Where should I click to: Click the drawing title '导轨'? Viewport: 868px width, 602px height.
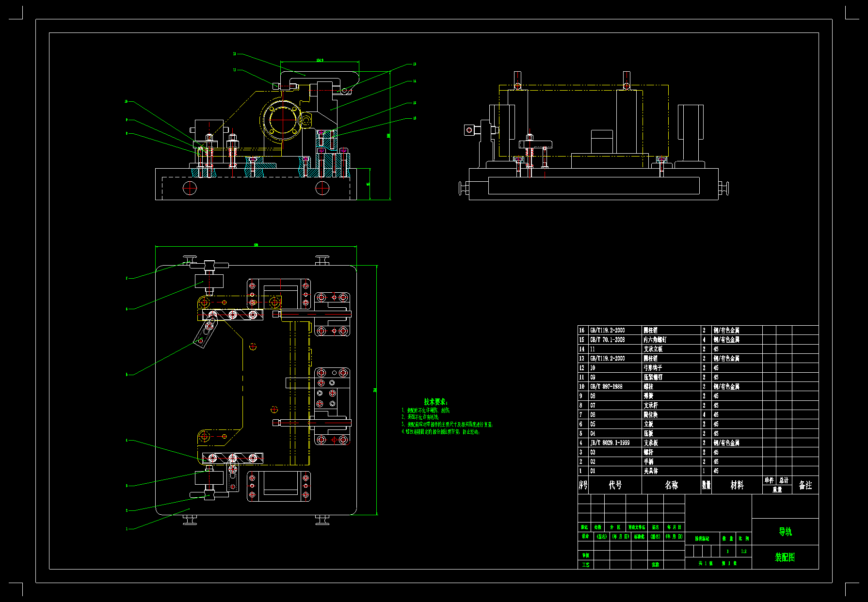click(785, 532)
